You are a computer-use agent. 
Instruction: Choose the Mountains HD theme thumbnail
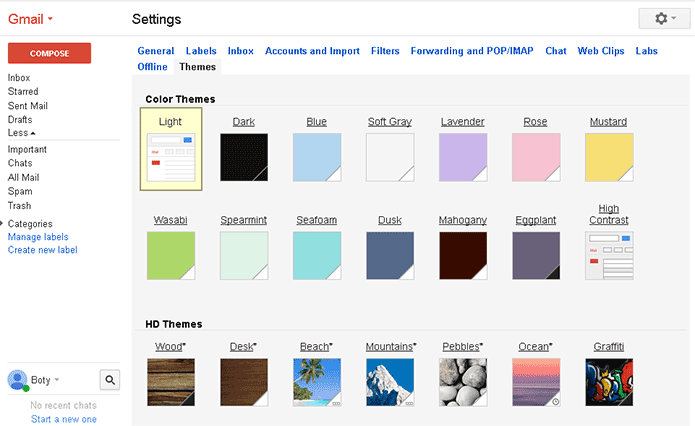[x=390, y=383]
